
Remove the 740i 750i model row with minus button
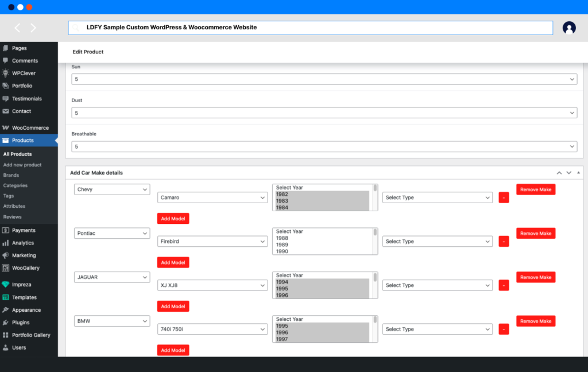coord(504,330)
